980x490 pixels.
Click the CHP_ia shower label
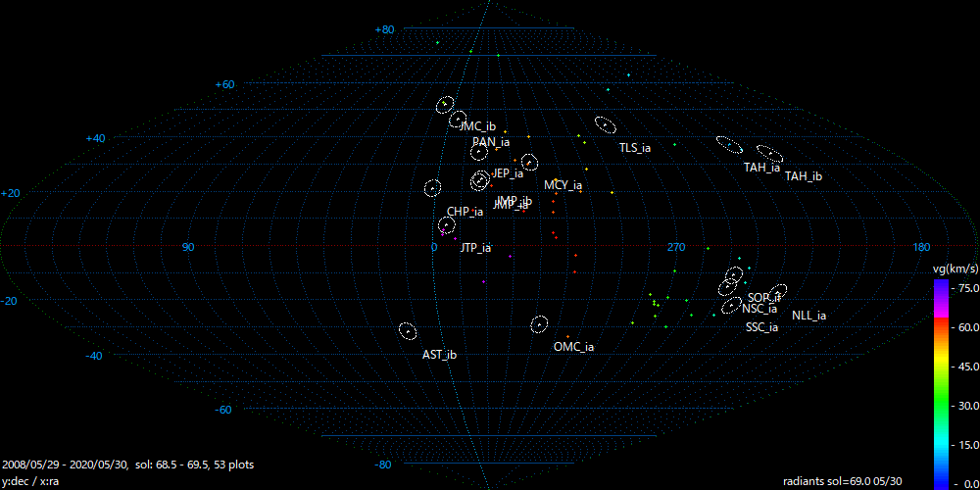tap(465, 212)
